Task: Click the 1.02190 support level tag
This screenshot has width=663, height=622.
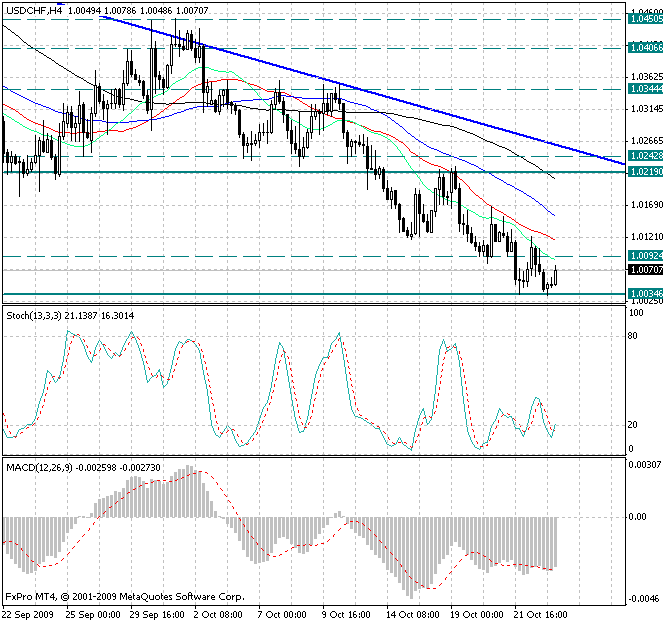Action: tap(643, 172)
